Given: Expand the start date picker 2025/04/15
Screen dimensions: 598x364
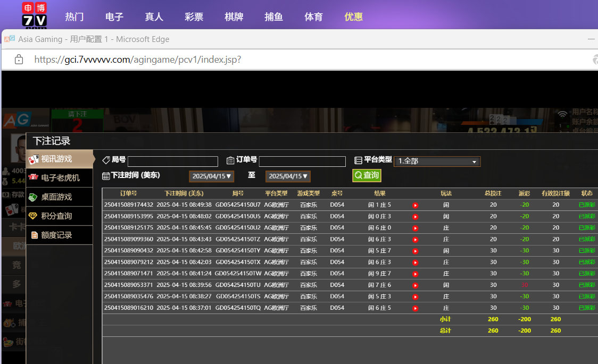Looking at the screenshot, I should [x=212, y=176].
